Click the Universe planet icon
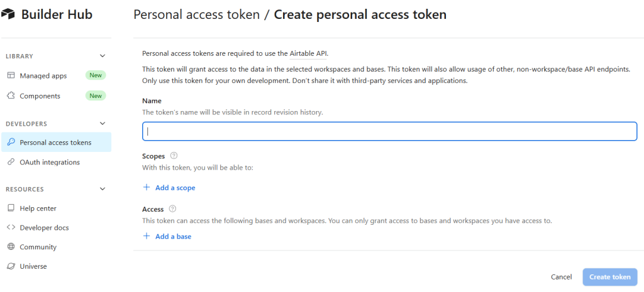Screen dimensions: 644x292 point(11,266)
